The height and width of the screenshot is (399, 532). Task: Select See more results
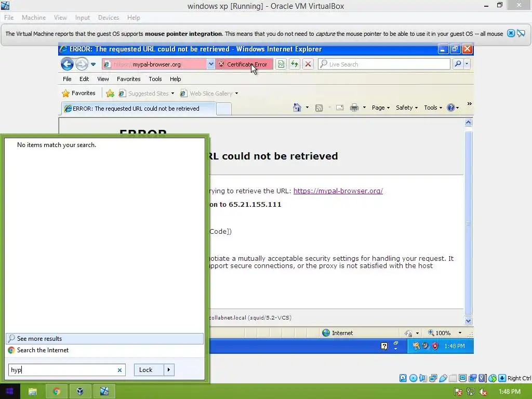pyautogui.click(x=104, y=338)
